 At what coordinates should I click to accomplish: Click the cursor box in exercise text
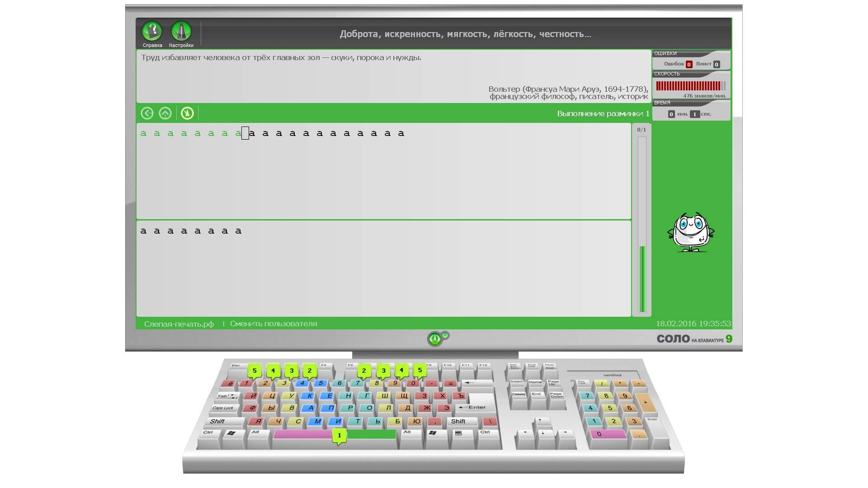[x=245, y=133]
